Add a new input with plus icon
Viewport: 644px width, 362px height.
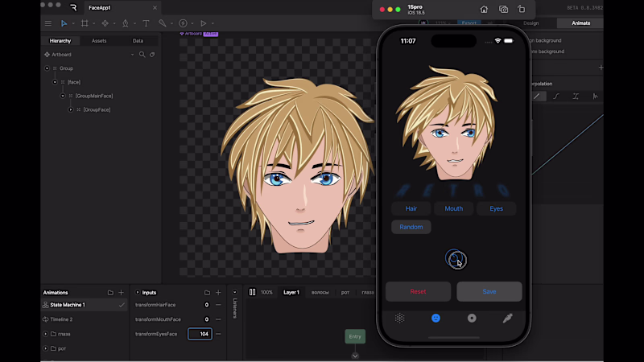click(x=218, y=293)
